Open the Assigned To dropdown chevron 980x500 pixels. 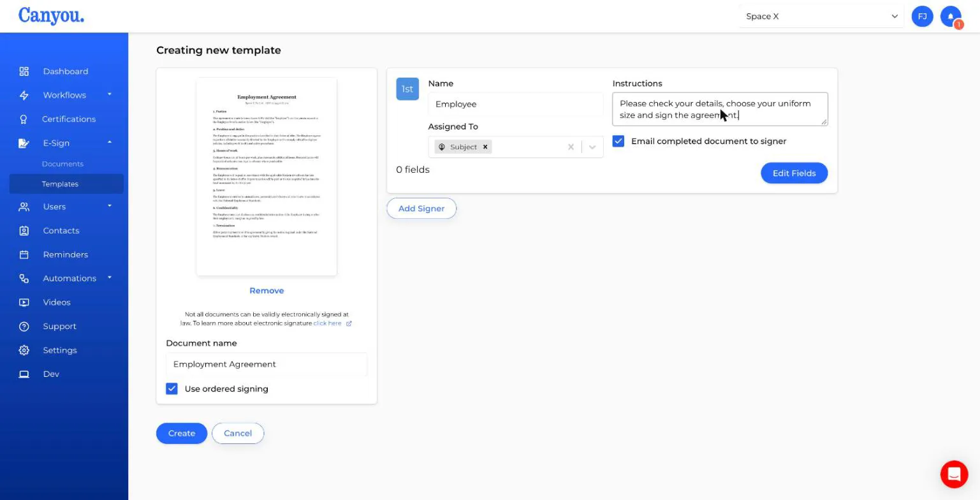(x=592, y=147)
